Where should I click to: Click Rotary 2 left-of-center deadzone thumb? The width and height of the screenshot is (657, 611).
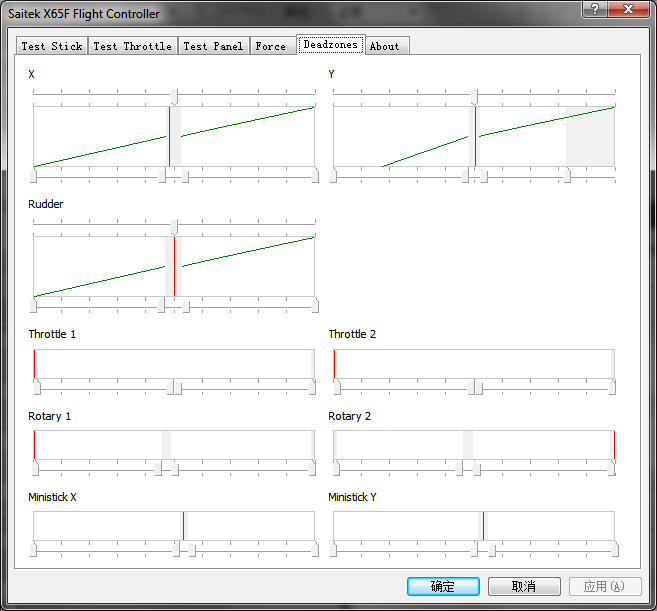coord(459,469)
